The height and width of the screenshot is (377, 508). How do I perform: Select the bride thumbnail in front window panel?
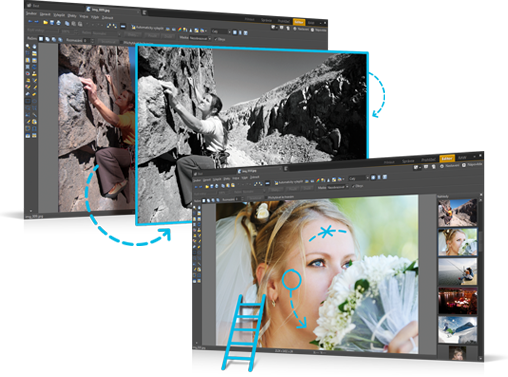tap(457, 242)
